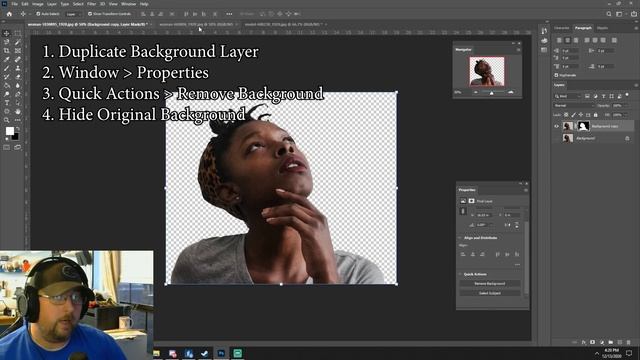The height and width of the screenshot is (360, 640).
Task: Toggle width-height link in Properties
Action: coord(463,211)
